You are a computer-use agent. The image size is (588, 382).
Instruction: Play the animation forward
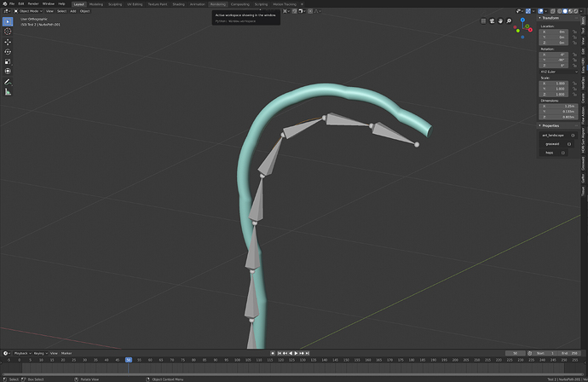[296, 353]
